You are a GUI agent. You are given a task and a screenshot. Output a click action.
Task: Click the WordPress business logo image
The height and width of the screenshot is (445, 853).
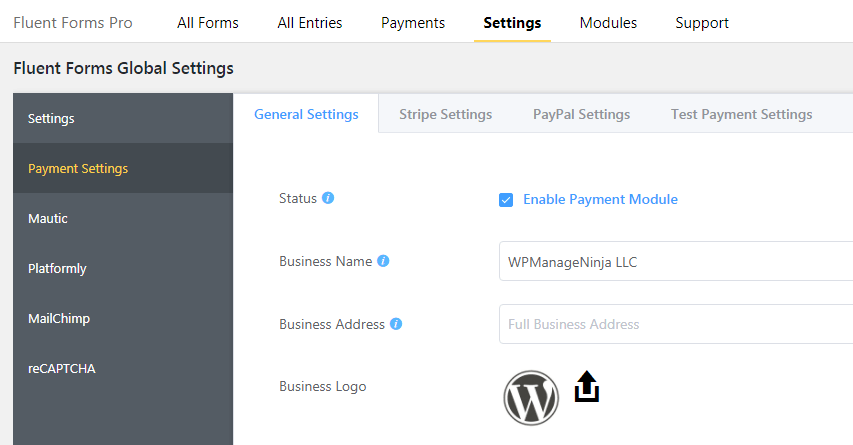pyautogui.click(x=531, y=398)
